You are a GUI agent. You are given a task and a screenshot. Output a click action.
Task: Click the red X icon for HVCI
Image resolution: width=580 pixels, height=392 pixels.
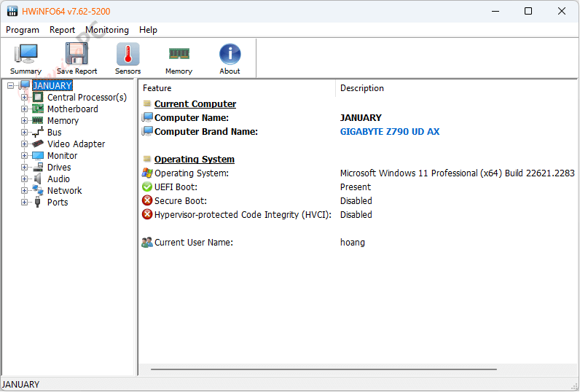(147, 214)
